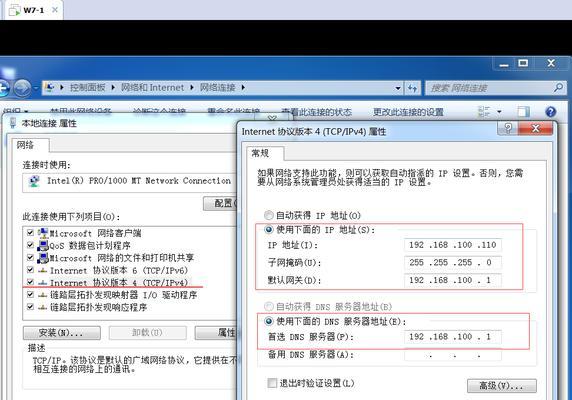Click 网络连接 in the breadcrumb
Viewport: 572px width, 400px height.
217,88
